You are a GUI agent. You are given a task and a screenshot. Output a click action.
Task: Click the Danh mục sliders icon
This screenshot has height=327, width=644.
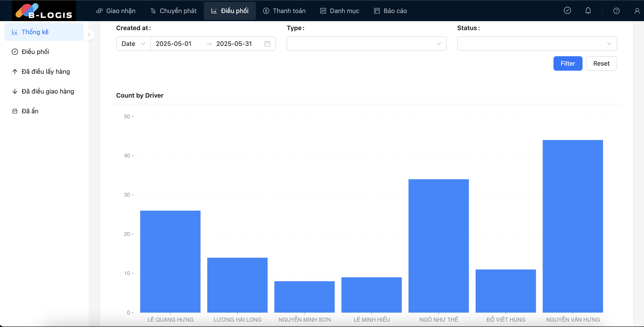click(323, 11)
